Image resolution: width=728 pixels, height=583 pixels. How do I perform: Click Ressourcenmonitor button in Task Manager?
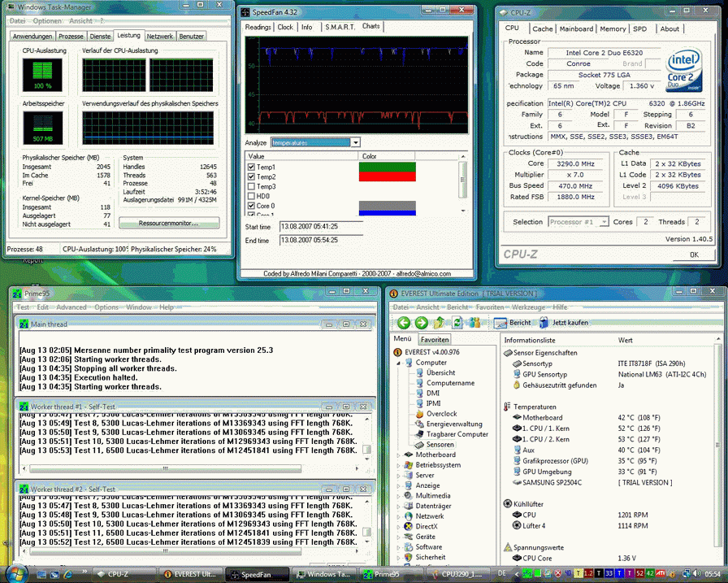coord(169,223)
